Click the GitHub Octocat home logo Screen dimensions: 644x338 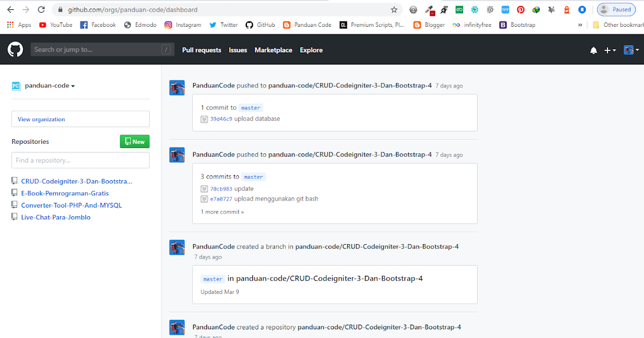tap(15, 49)
